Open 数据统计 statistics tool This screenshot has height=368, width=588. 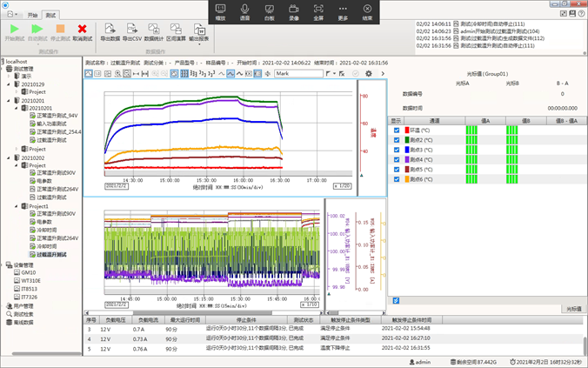coord(154,30)
